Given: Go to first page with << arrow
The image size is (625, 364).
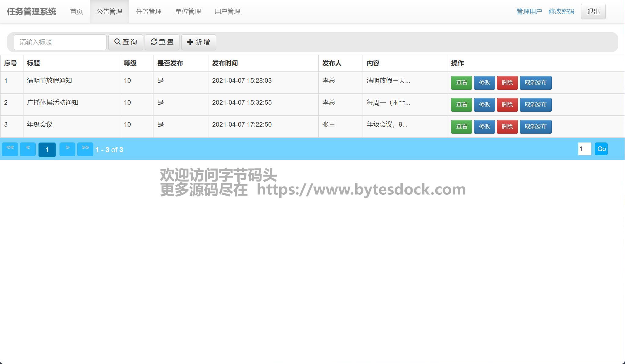Looking at the screenshot, I should pyautogui.click(x=10, y=149).
